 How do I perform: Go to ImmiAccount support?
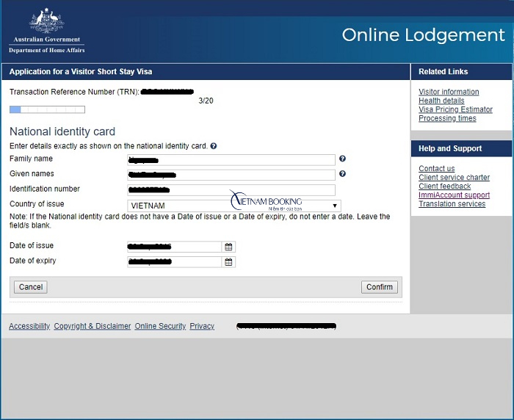(x=454, y=195)
